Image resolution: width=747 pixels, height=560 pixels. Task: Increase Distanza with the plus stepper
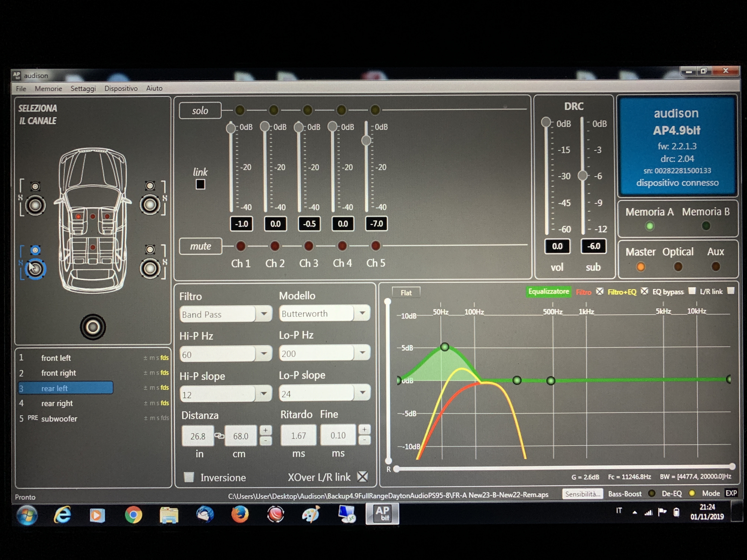click(x=265, y=430)
